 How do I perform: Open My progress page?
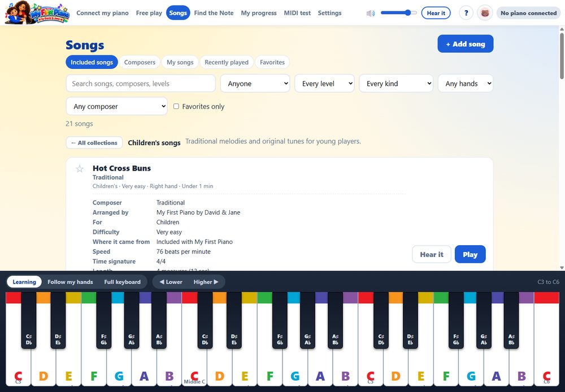[259, 13]
